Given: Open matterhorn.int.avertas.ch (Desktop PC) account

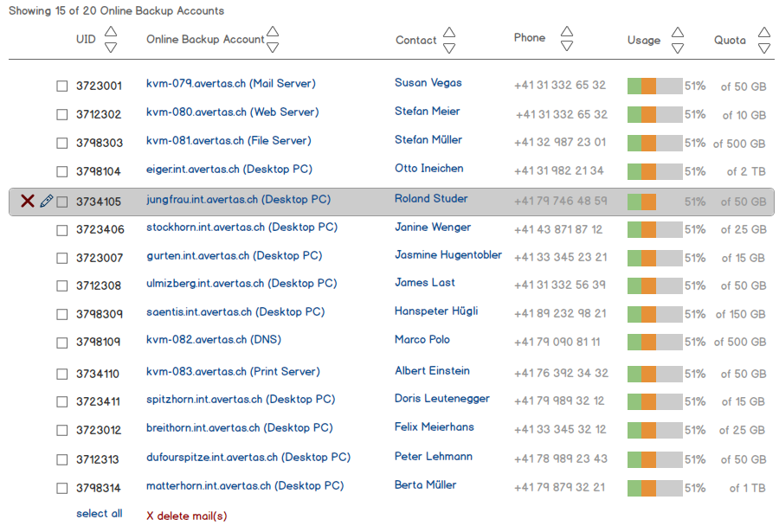Looking at the screenshot, I should 244,486.
